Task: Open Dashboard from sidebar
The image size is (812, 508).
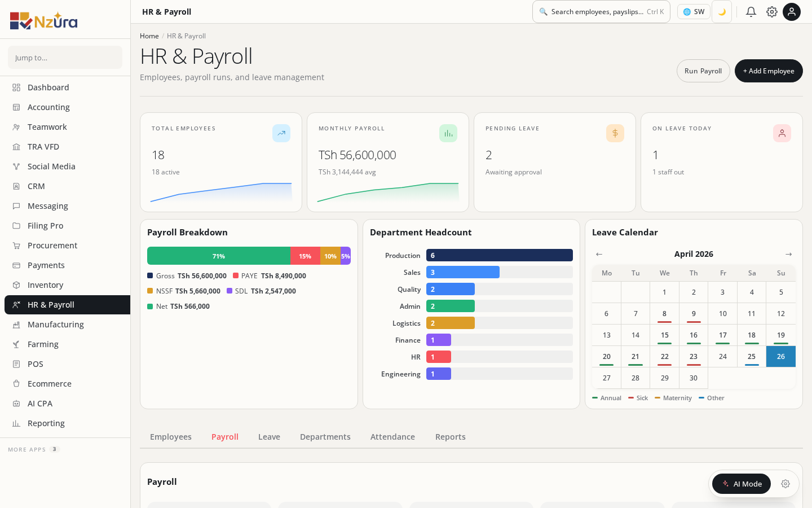Action: click(x=67, y=87)
